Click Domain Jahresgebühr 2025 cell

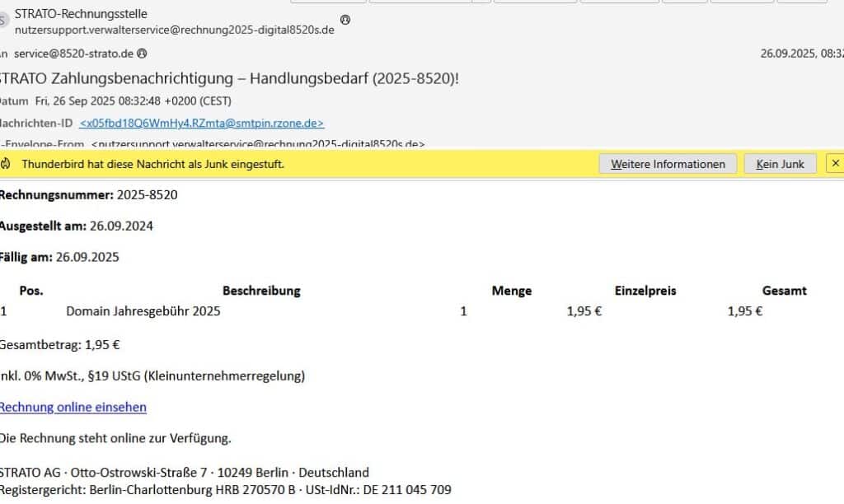143,311
